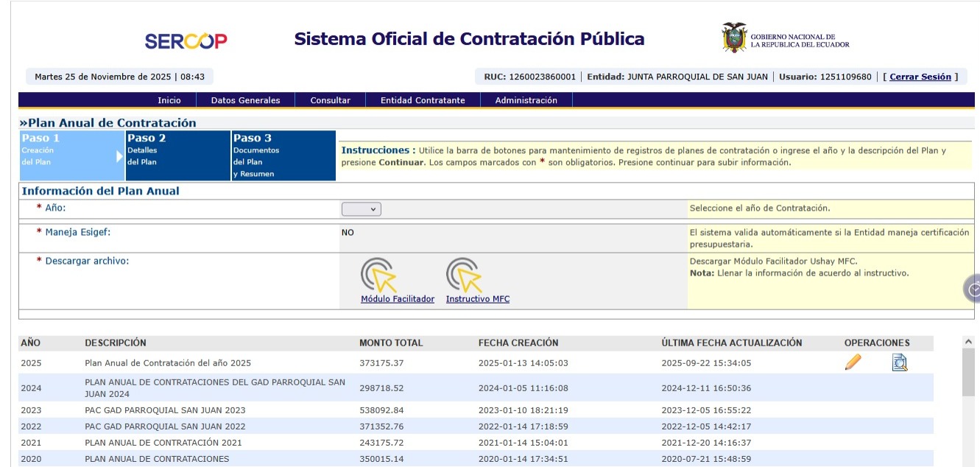This screenshot has width=980, height=467.
Task: Open the Inicio menu
Action: click(x=169, y=100)
